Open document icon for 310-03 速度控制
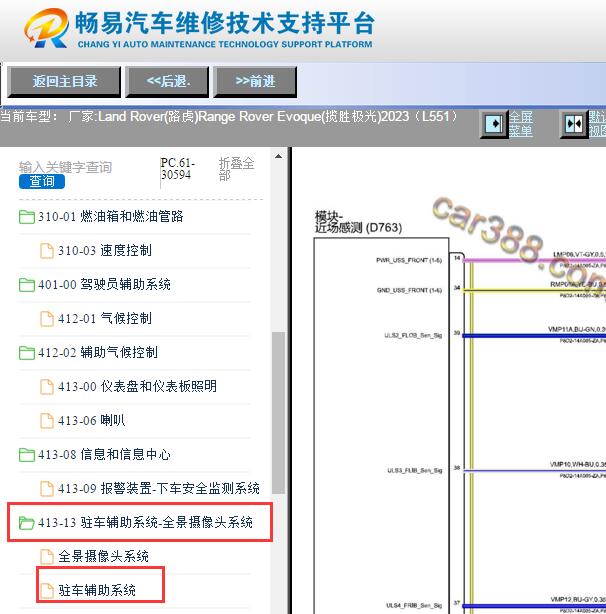This screenshot has width=606, height=614. (x=47, y=251)
